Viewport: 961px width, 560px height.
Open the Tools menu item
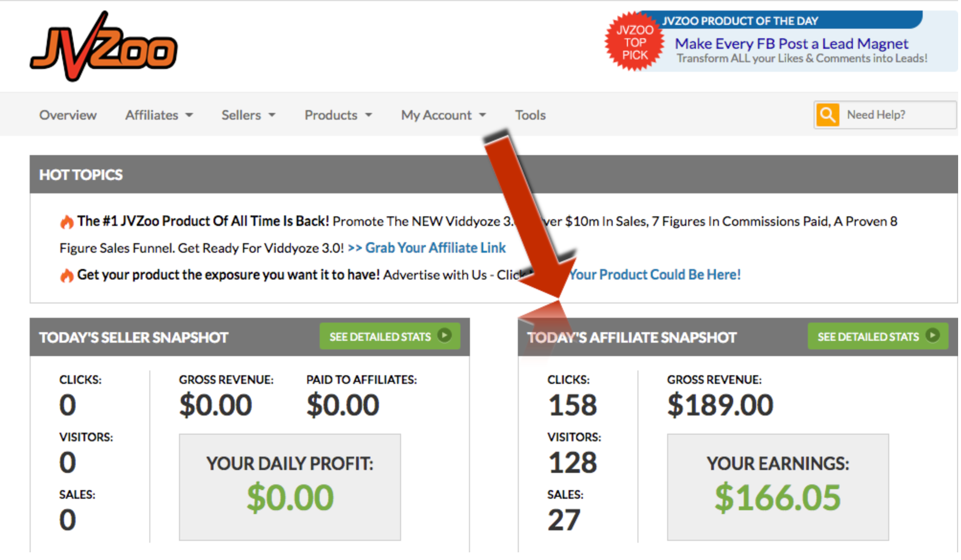pyautogui.click(x=530, y=115)
